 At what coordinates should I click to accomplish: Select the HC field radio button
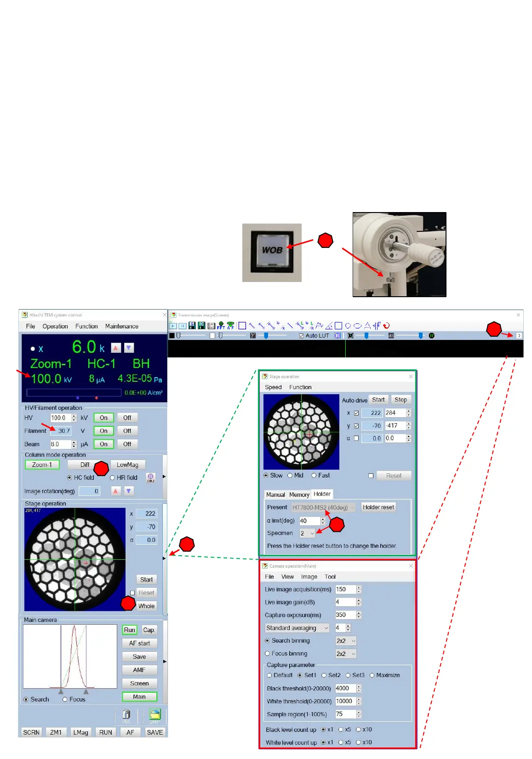click(x=69, y=477)
